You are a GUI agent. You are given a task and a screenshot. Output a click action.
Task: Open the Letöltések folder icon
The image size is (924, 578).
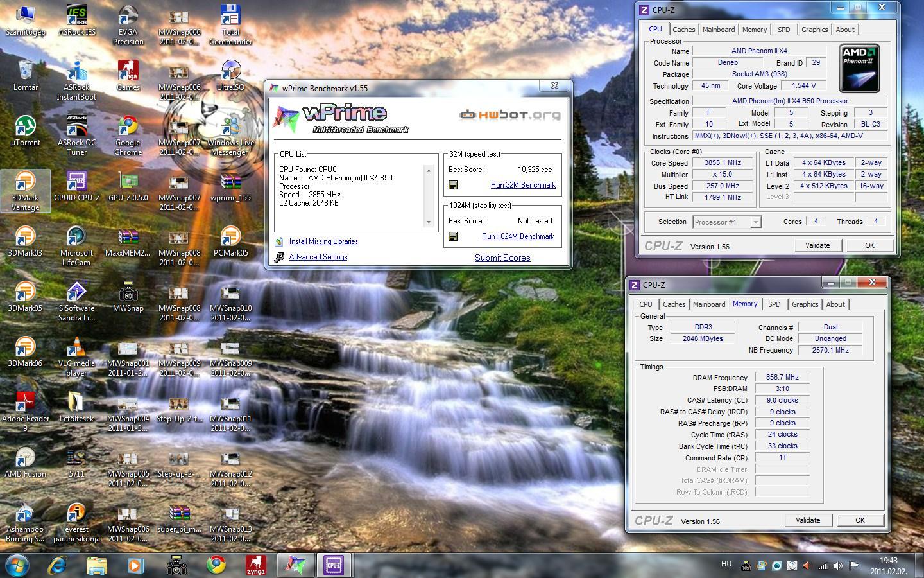point(76,407)
